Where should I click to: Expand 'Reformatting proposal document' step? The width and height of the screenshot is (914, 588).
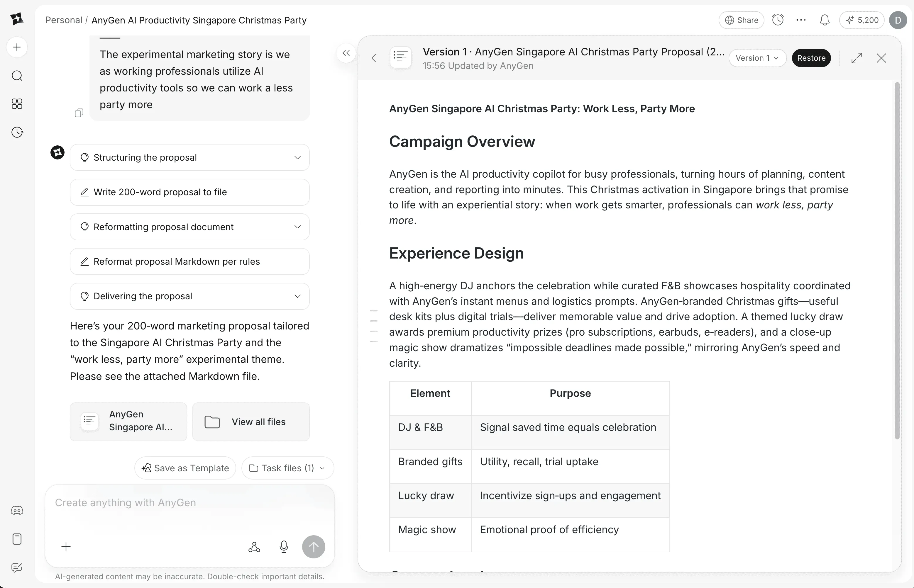pos(189,227)
